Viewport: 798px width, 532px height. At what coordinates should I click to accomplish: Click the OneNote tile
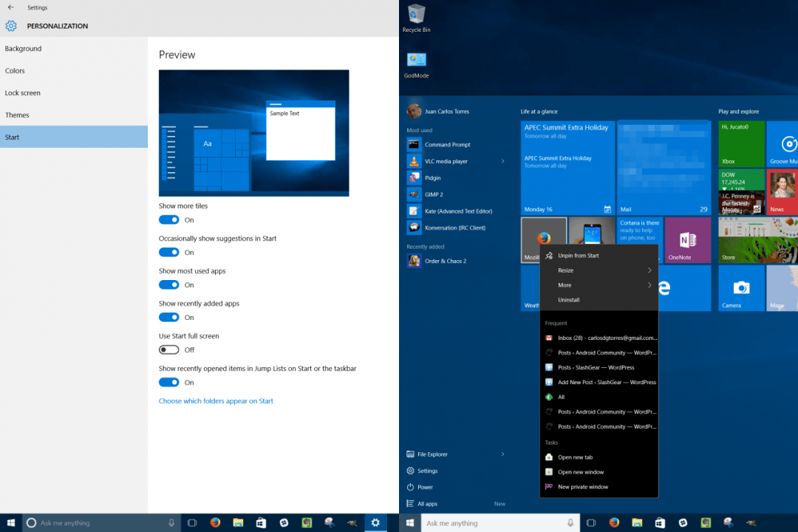[x=688, y=240]
